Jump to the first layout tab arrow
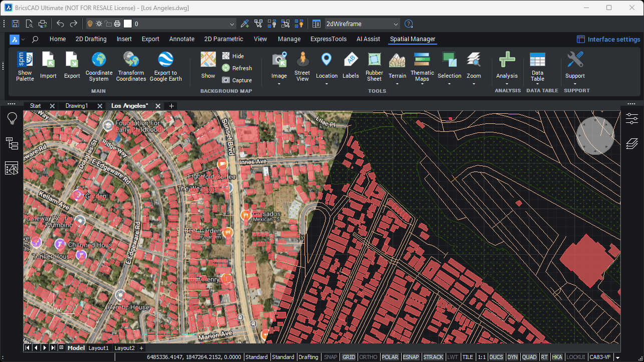 [28, 347]
